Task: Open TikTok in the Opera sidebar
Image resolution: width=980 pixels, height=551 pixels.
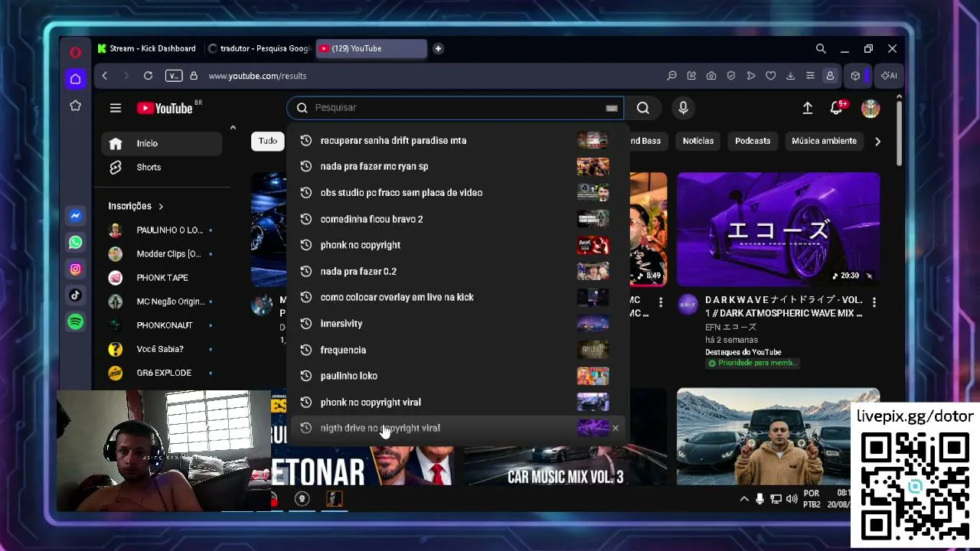Action: tap(75, 295)
